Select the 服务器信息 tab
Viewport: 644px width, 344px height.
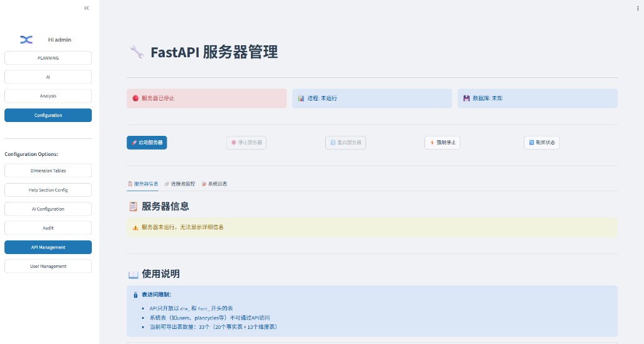tap(143, 184)
